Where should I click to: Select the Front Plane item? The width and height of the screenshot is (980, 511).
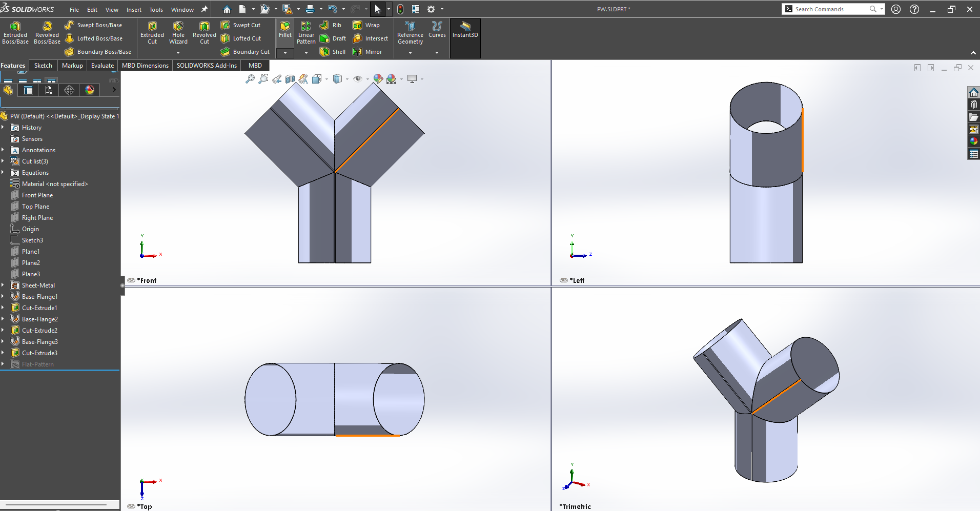[x=37, y=195]
